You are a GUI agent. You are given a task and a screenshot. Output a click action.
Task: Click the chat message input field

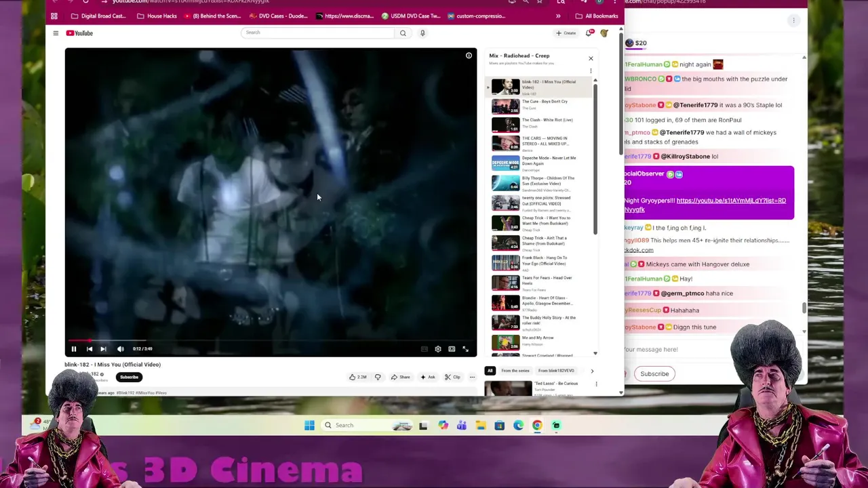coord(678,349)
